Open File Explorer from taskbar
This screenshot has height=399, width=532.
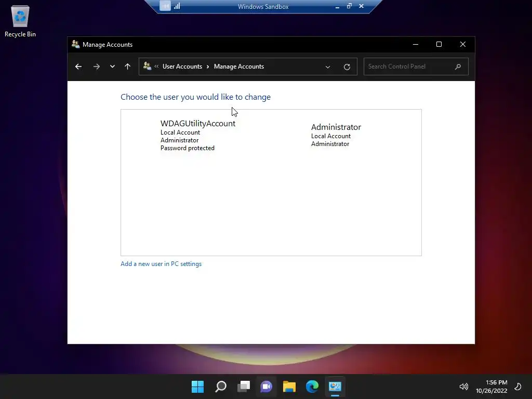[x=289, y=387]
